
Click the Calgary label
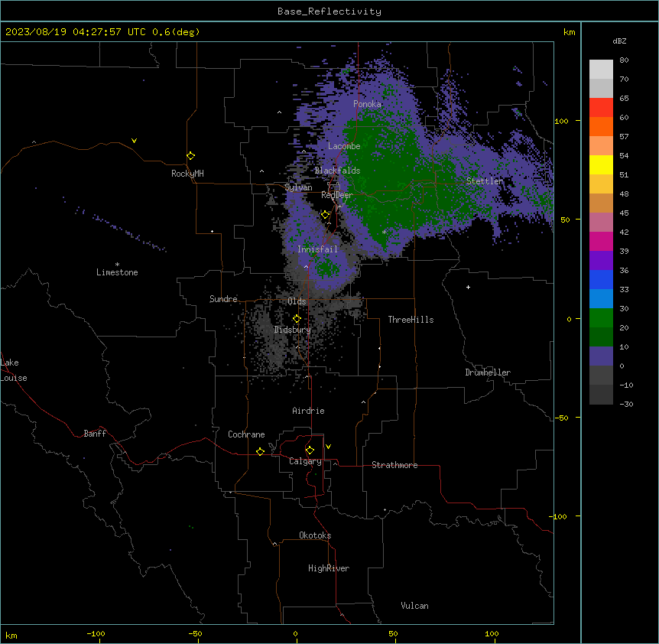click(306, 461)
